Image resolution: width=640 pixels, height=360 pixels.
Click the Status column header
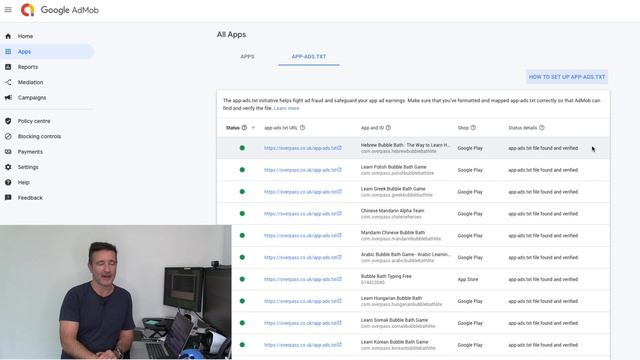[233, 128]
